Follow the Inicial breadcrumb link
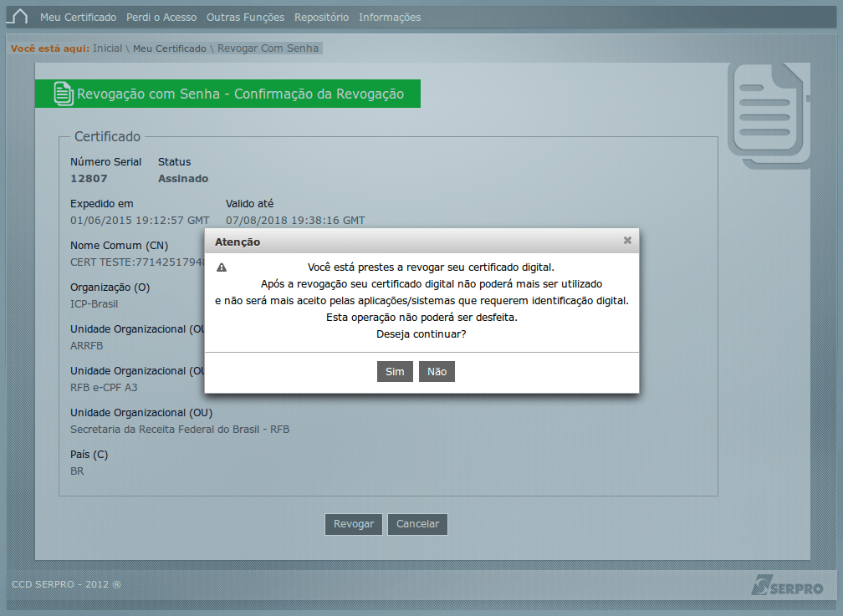 click(108, 48)
